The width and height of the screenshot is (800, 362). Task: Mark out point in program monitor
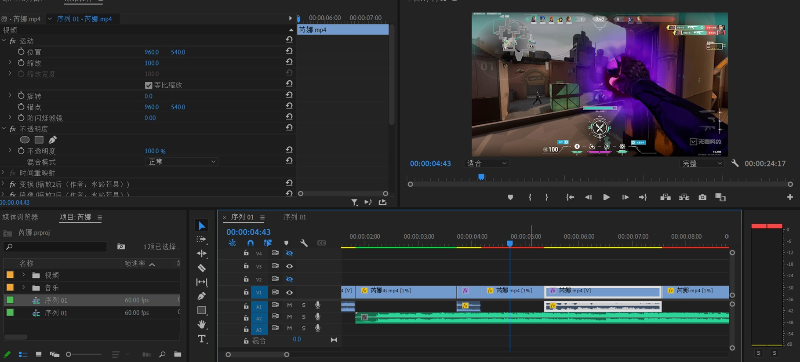[546, 197]
